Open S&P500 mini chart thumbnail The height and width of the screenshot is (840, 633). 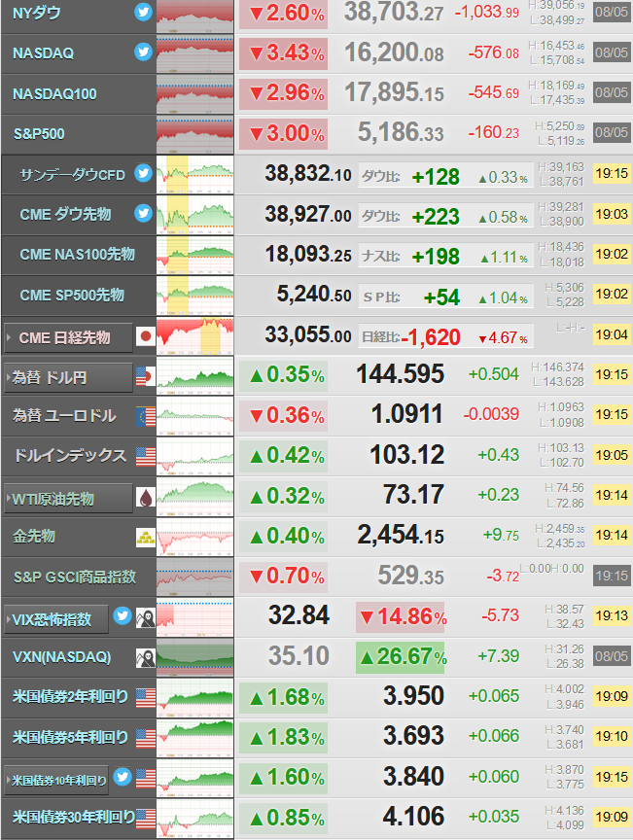195,134
